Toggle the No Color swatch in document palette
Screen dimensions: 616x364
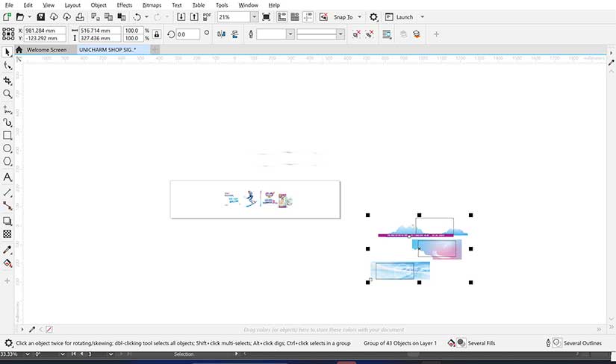(x=49, y=330)
